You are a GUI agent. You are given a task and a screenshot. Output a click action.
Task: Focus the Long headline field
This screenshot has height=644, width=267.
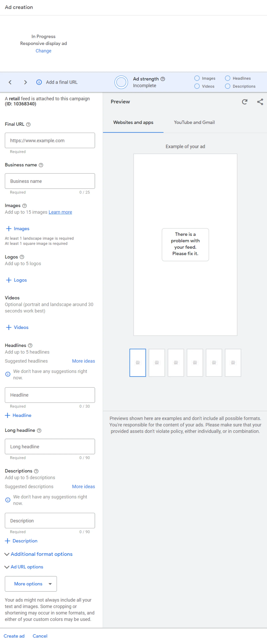(x=50, y=446)
